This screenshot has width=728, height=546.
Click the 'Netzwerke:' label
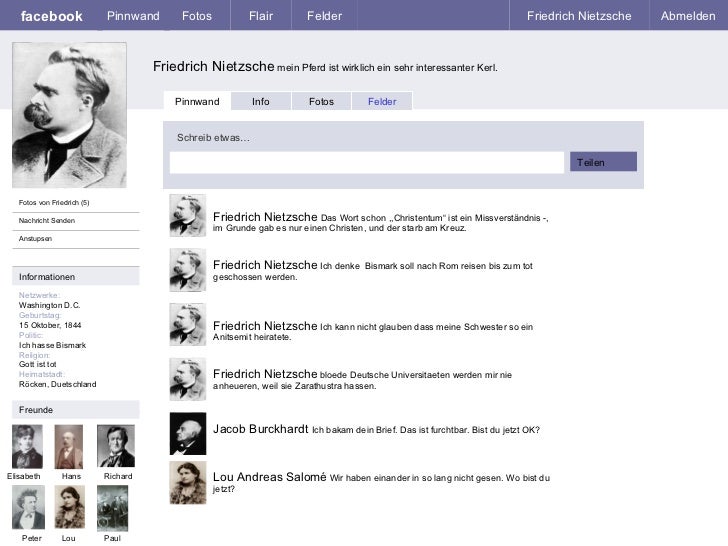click(39, 295)
